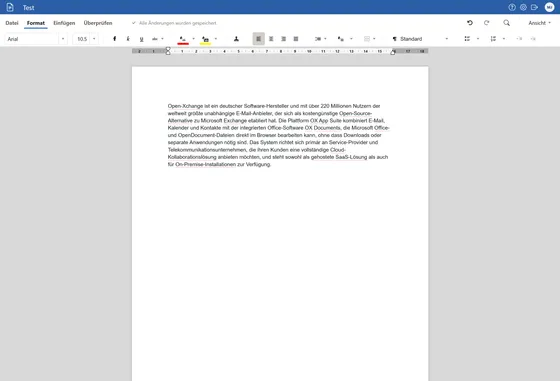This screenshot has width=560, height=381.
Task: Click the paragraph fill color icon
Action: [340, 39]
